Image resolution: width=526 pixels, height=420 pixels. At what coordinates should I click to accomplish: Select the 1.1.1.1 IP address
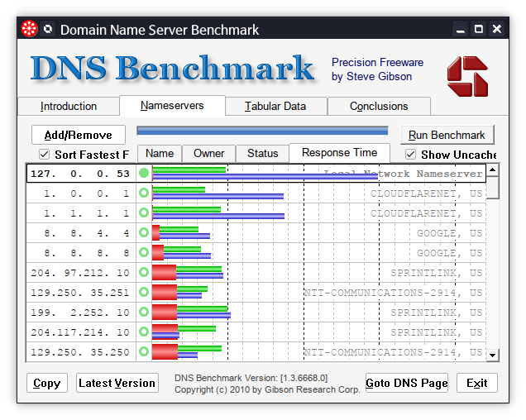click(x=87, y=213)
